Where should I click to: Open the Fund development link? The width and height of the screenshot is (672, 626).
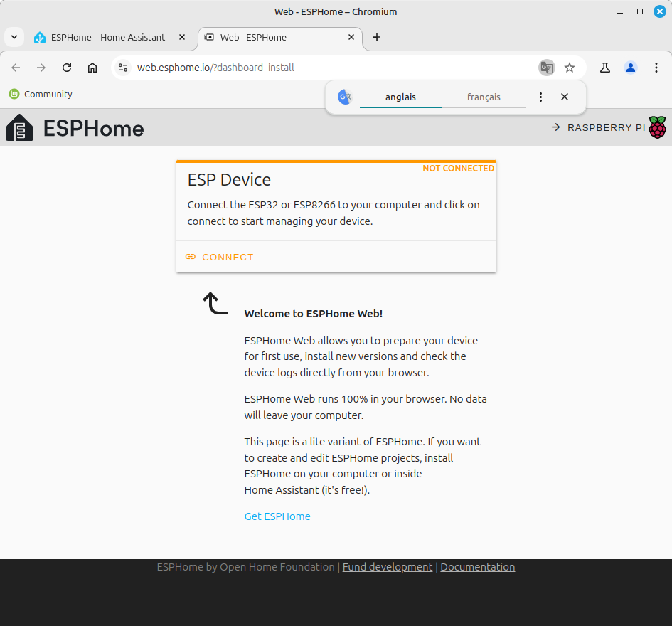coord(388,567)
